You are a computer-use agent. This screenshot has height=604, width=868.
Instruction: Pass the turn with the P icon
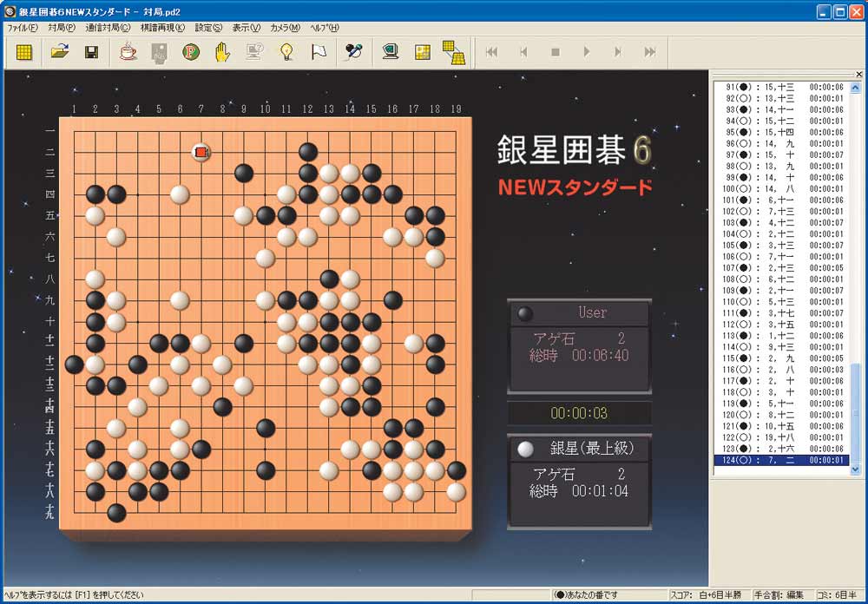(x=191, y=52)
